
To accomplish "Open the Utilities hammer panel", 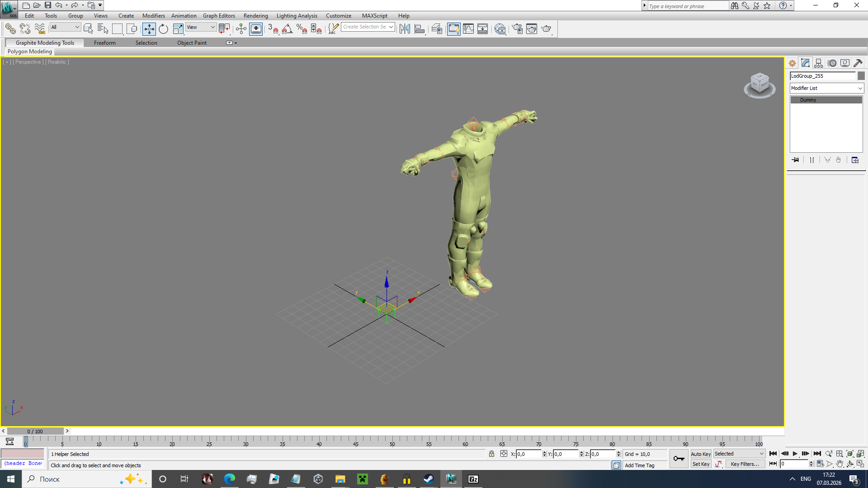I will pos(858,63).
